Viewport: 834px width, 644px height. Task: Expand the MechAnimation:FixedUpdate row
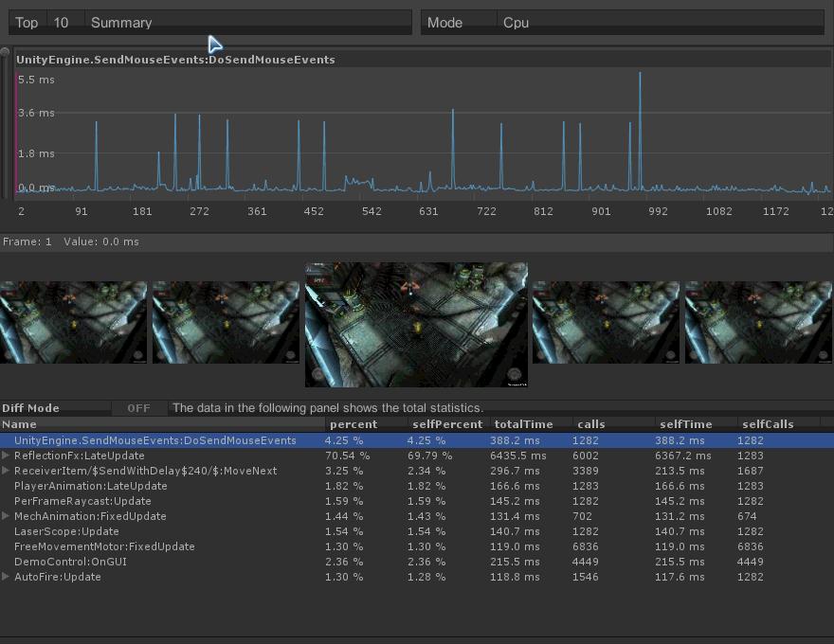pyautogui.click(x=6, y=516)
